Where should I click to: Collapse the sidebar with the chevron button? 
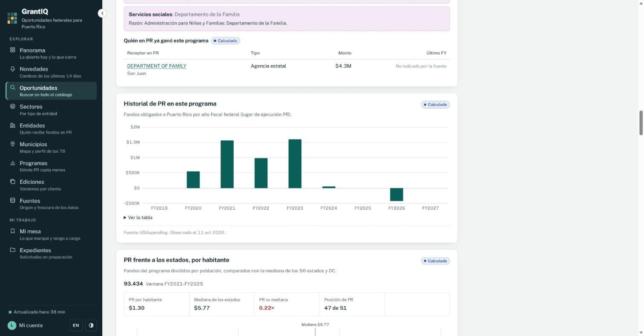click(x=102, y=13)
